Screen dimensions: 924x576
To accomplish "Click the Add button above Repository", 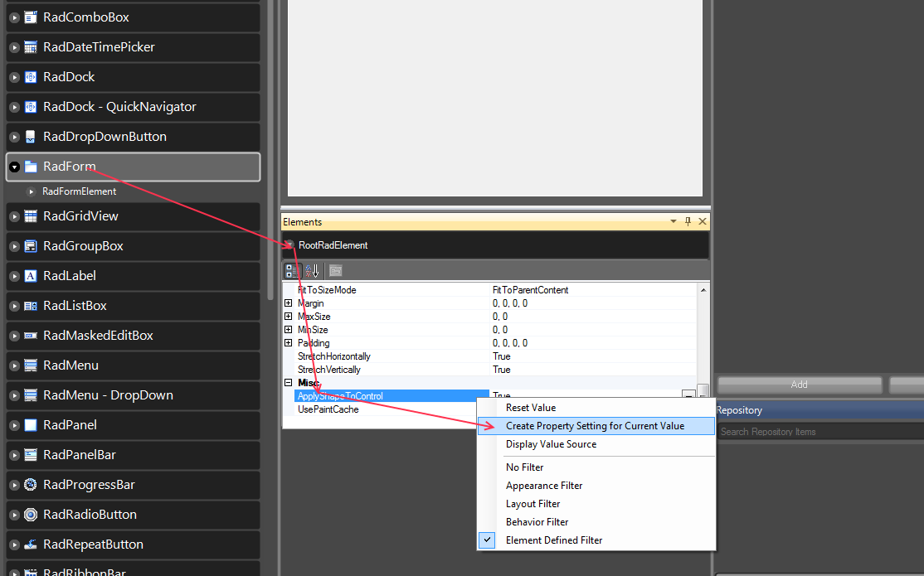I will pos(799,385).
